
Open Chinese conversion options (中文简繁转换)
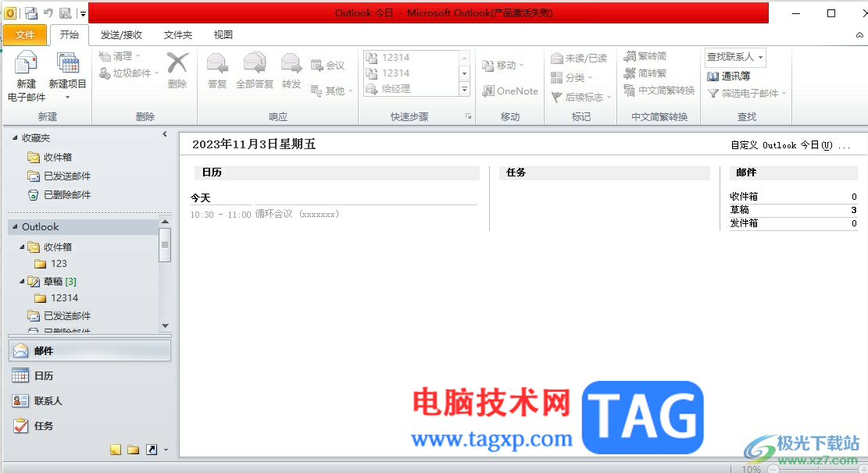tap(659, 91)
